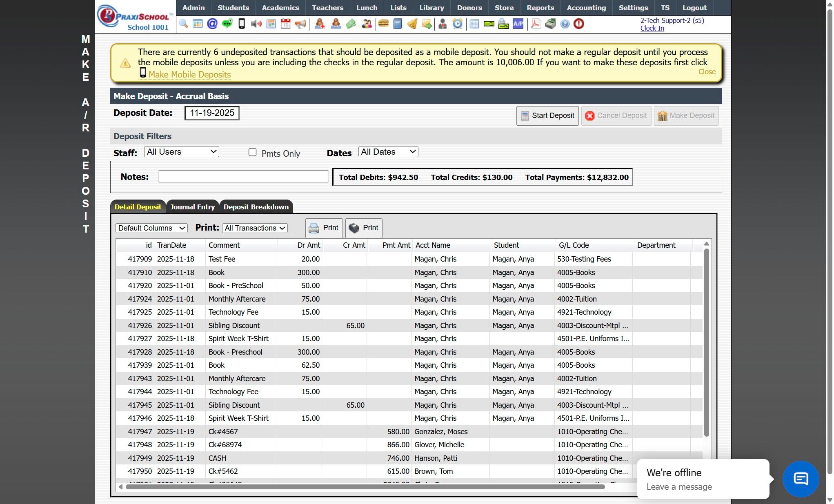Click the Make Mobile Deposits link
Screen dimensions: 834x504
click(x=189, y=74)
